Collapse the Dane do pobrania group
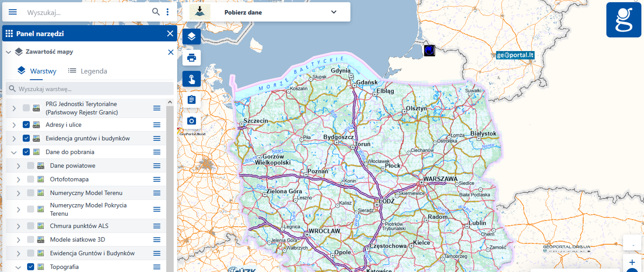The width and height of the screenshot is (644, 272). click(14, 152)
